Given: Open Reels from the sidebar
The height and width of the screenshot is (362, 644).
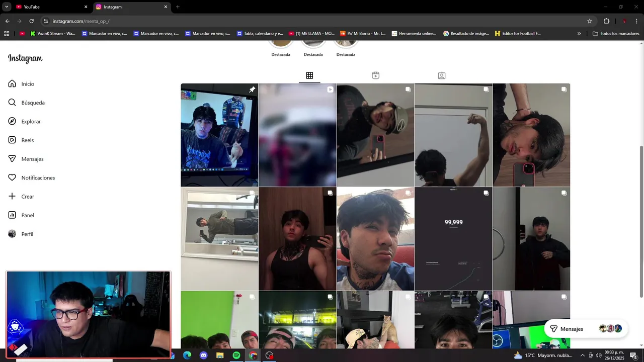Looking at the screenshot, I should tap(21, 140).
